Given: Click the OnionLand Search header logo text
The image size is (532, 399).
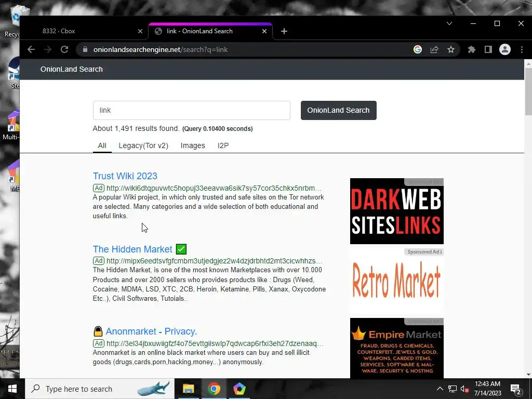Looking at the screenshot, I should (72, 69).
